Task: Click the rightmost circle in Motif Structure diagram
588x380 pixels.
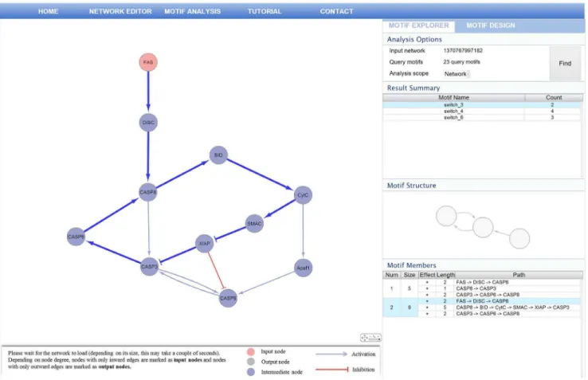Action: [x=519, y=238]
